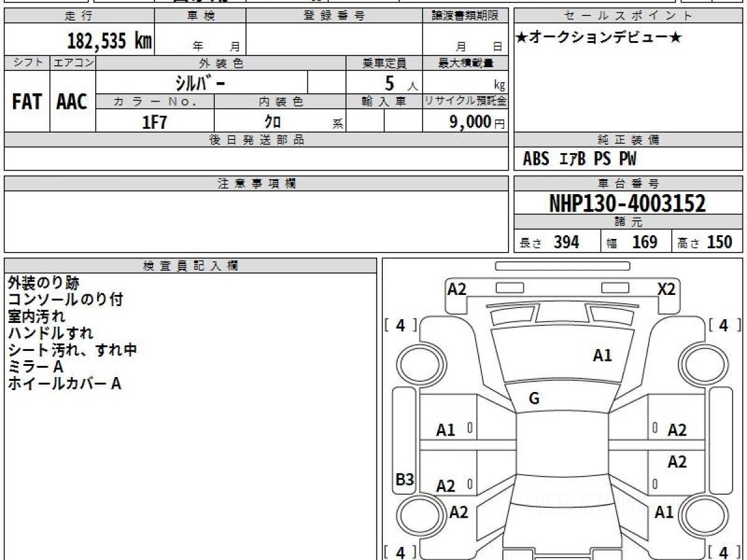
Task: Click the G mark on the windshield
Action: click(533, 399)
